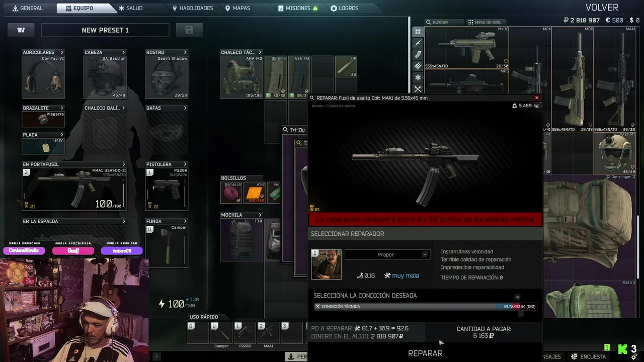Select the DA Bastion helmet item
Screen dimensions: 644x362
coord(105,77)
